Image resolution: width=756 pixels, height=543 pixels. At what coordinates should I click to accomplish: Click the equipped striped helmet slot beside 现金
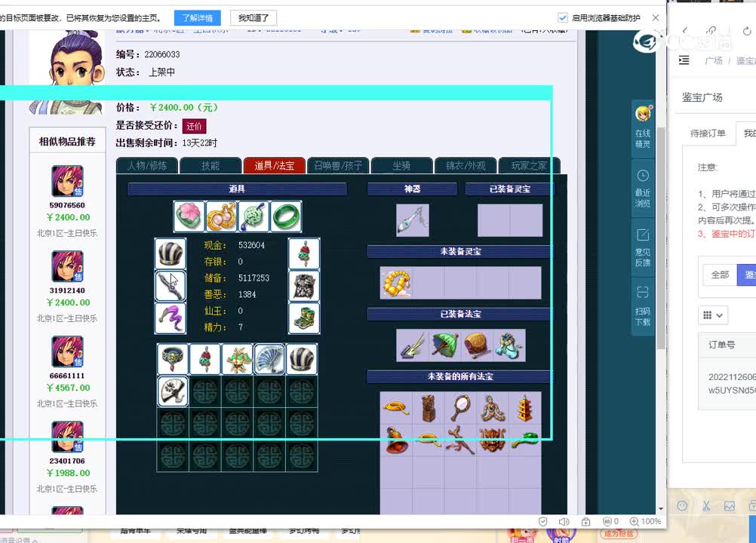171,253
